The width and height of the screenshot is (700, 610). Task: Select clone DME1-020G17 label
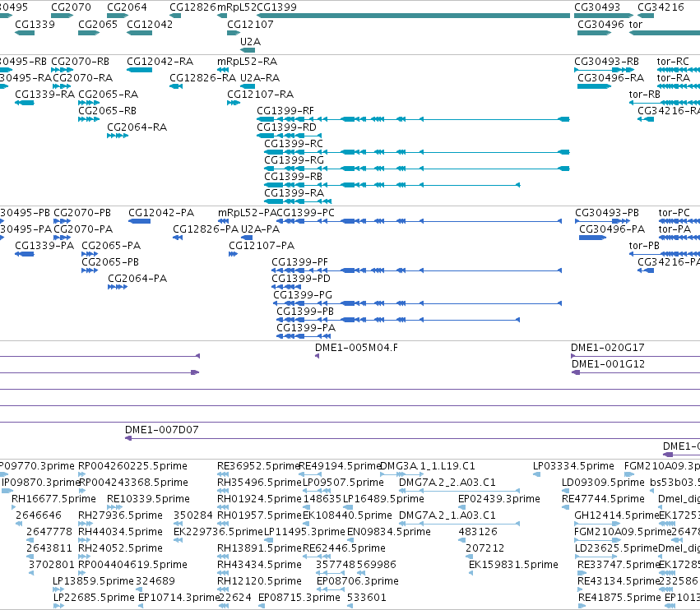pos(608,348)
